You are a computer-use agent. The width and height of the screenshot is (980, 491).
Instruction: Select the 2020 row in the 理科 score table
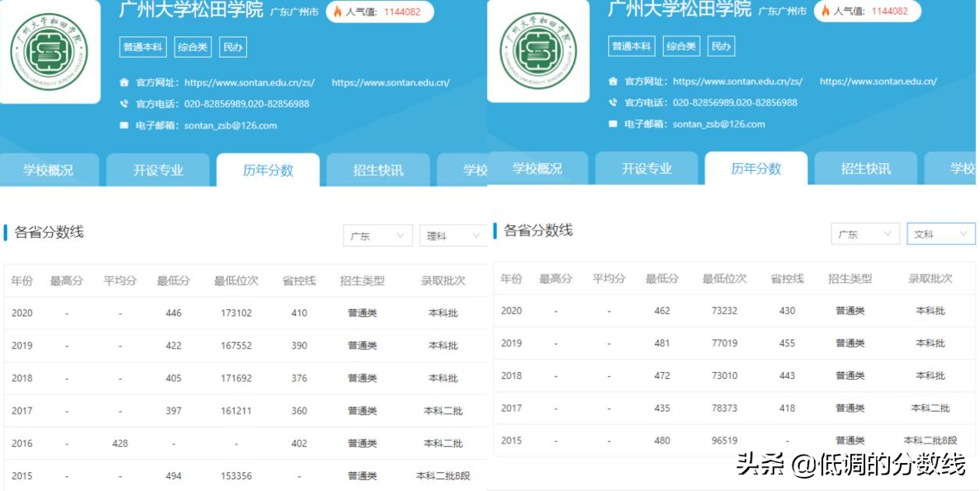pos(233,312)
